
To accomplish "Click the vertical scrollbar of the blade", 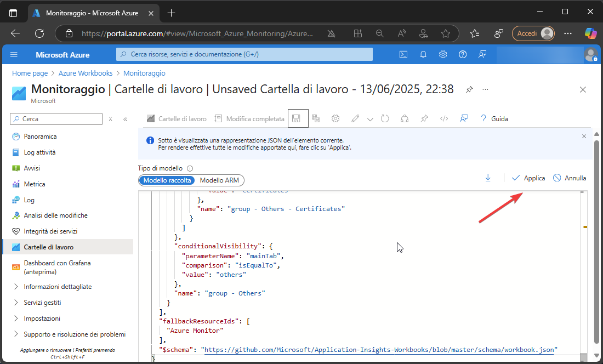I will pyautogui.click(x=597, y=241).
